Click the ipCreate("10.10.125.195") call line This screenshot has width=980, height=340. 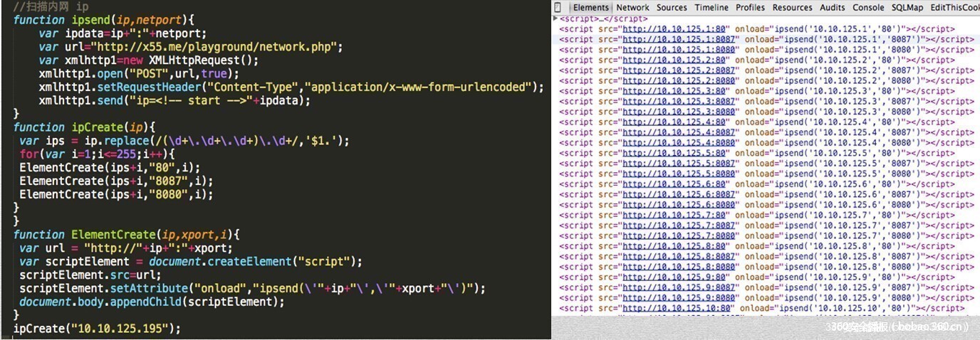point(97,329)
